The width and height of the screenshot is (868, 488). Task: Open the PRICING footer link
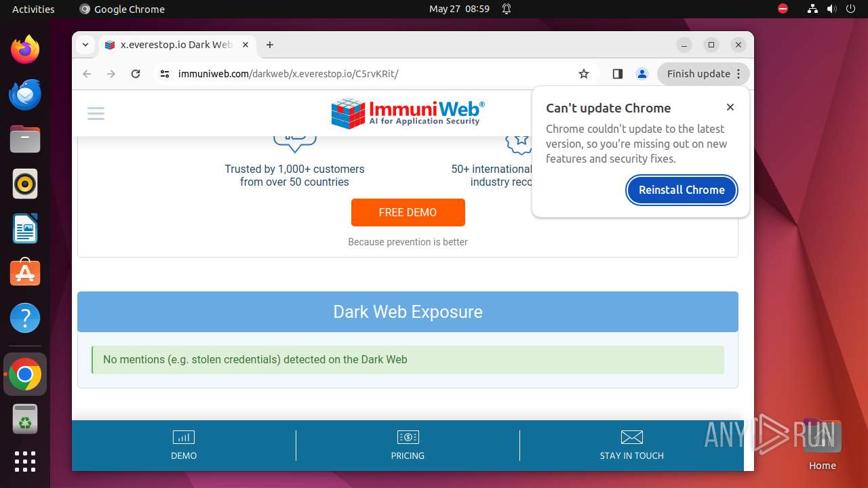point(408,445)
